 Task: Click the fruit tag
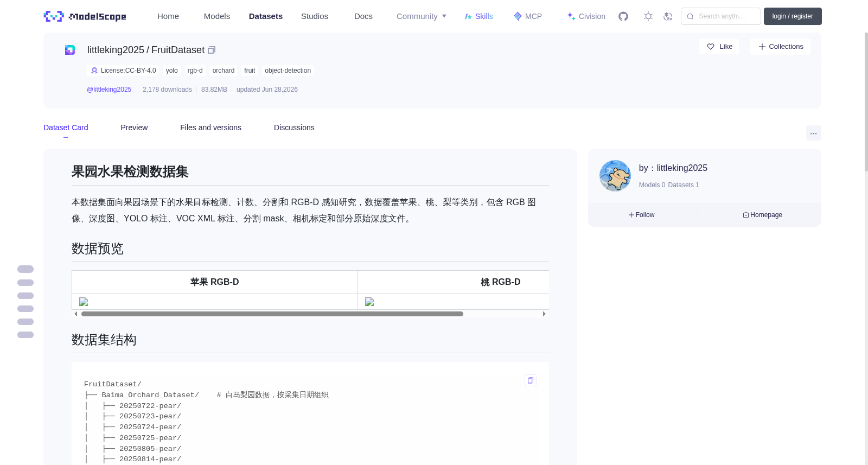pos(250,71)
